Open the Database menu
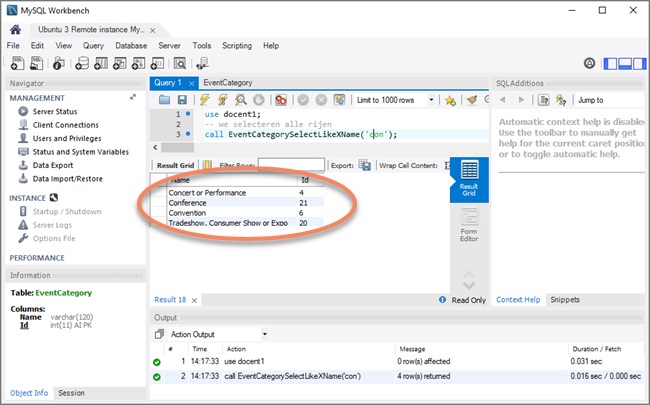The image size is (650, 405). pos(131,46)
